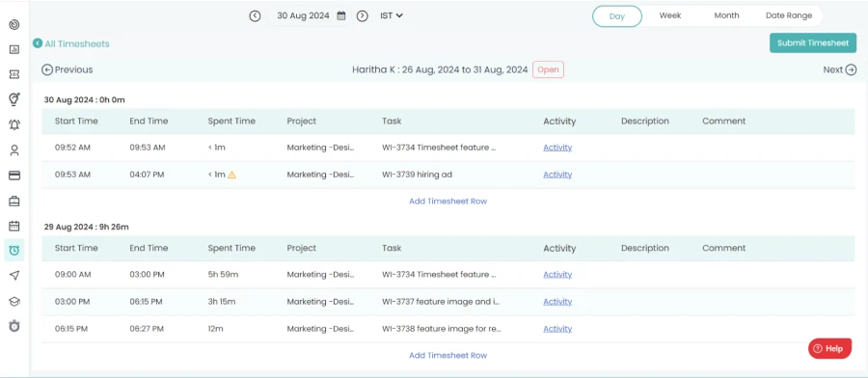The height and width of the screenshot is (378, 868).
Task: Switch to Month view
Action: (726, 15)
